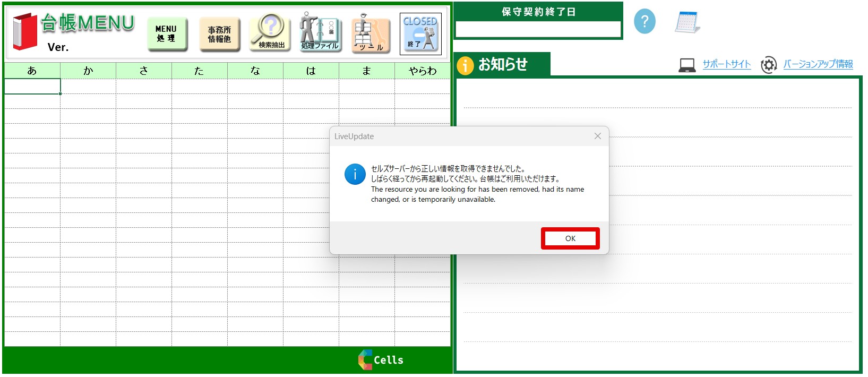Click the 保守契約終了日 label

click(x=538, y=12)
